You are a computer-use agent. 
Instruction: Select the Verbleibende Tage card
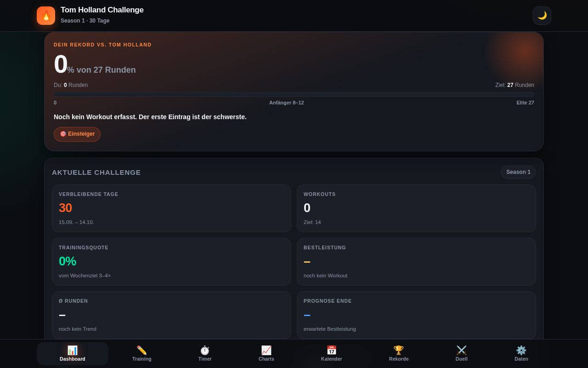tap(171, 208)
